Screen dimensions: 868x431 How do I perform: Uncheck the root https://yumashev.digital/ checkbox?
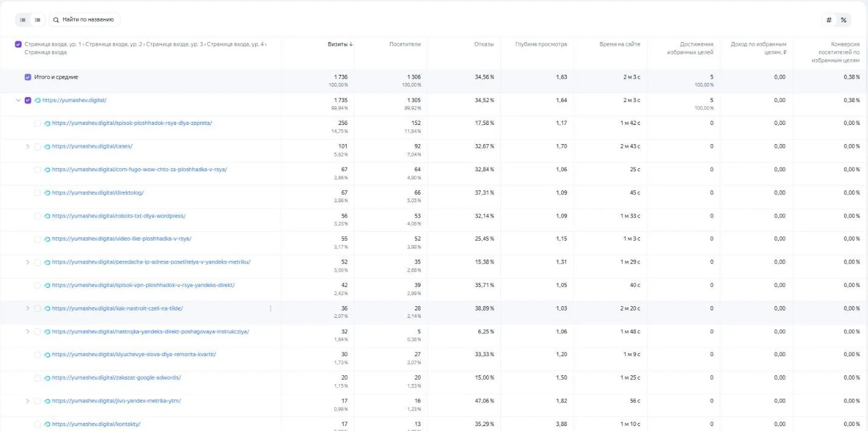click(28, 100)
